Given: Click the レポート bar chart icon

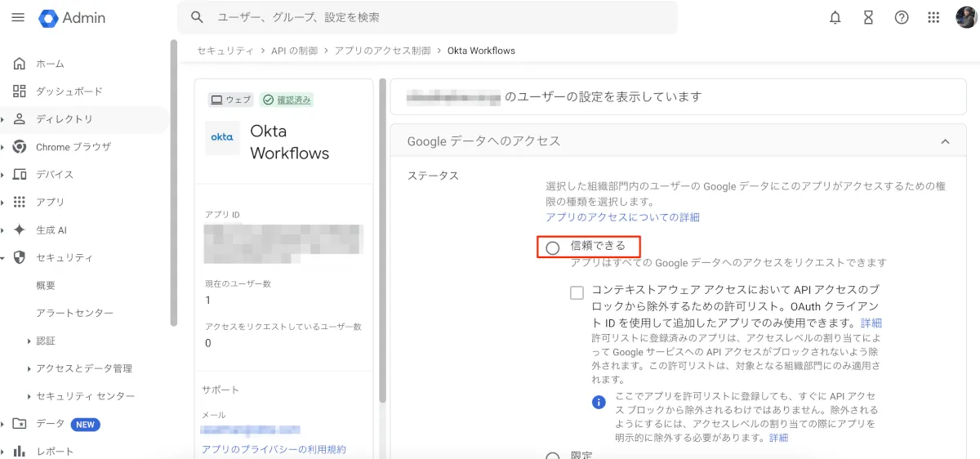Looking at the screenshot, I should pyautogui.click(x=20, y=451).
